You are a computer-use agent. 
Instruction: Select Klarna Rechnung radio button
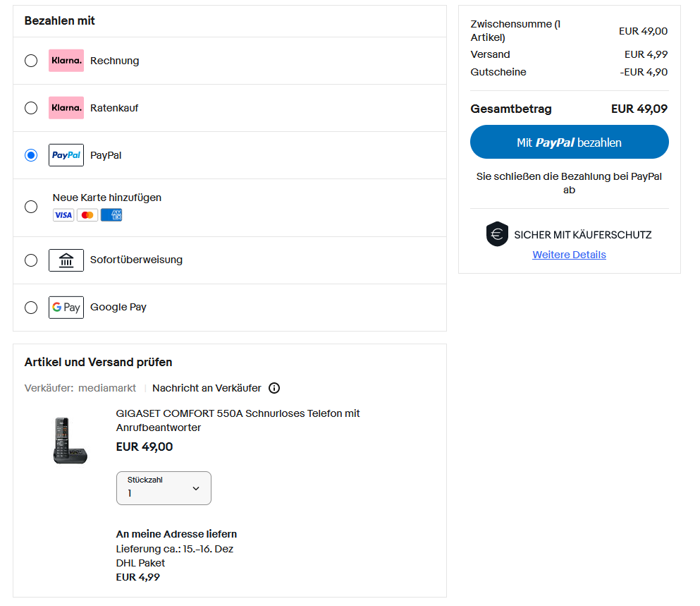coord(31,61)
